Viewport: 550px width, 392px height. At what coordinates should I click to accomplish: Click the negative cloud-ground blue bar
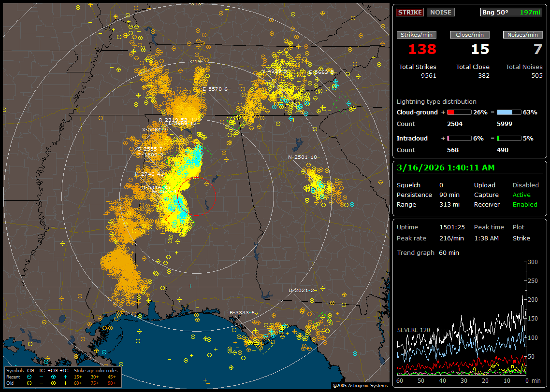(x=509, y=112)
